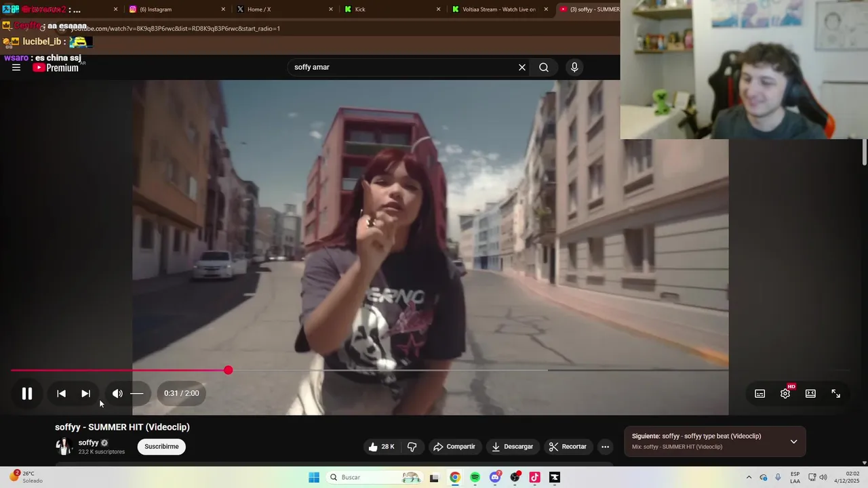Close the Voltiaa Stream tab
This screenshot has width=868, height=488.
[x=546, y=9]
